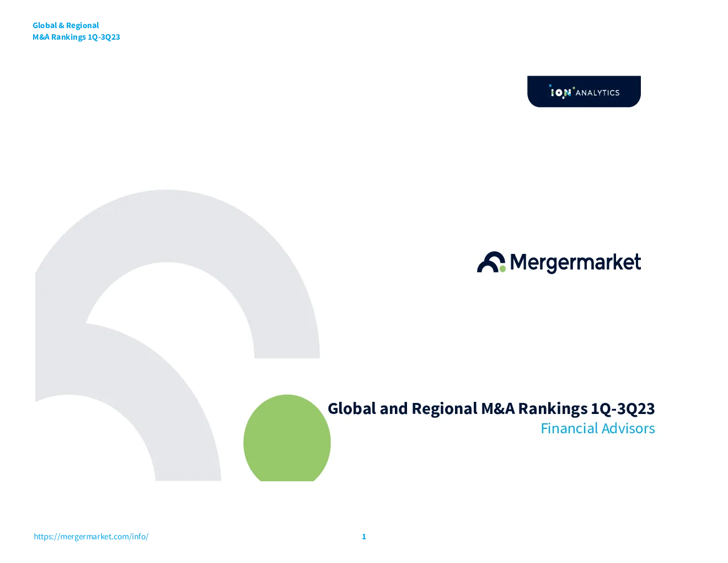Screen dimensions: 728x563
Task: Click the 'Global & Regional' header text
Action: [66, 25]
